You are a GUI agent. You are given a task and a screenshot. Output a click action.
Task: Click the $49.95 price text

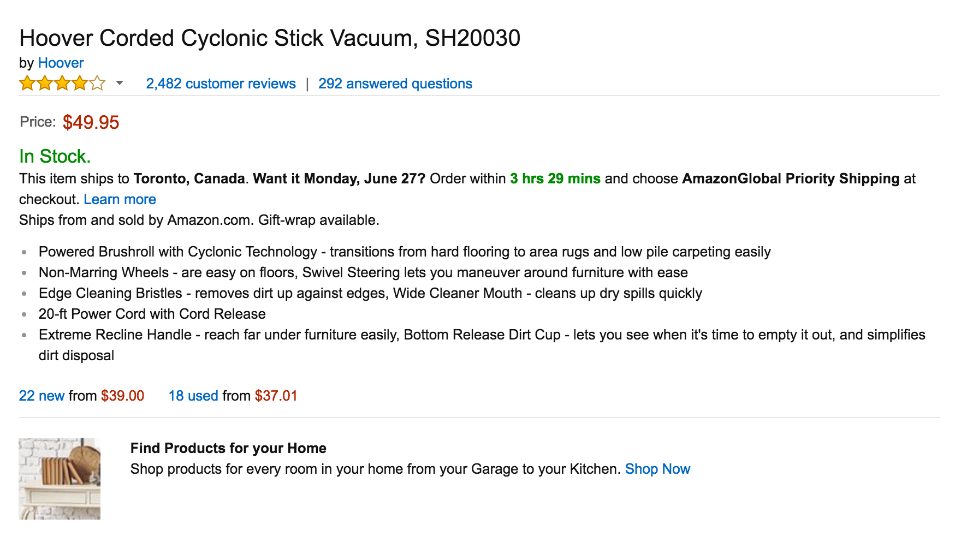pos(90,122)
